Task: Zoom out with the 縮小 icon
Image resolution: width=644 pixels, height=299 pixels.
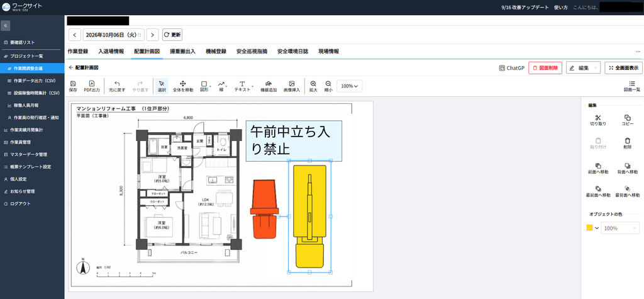Action: (x=328, y=86)
